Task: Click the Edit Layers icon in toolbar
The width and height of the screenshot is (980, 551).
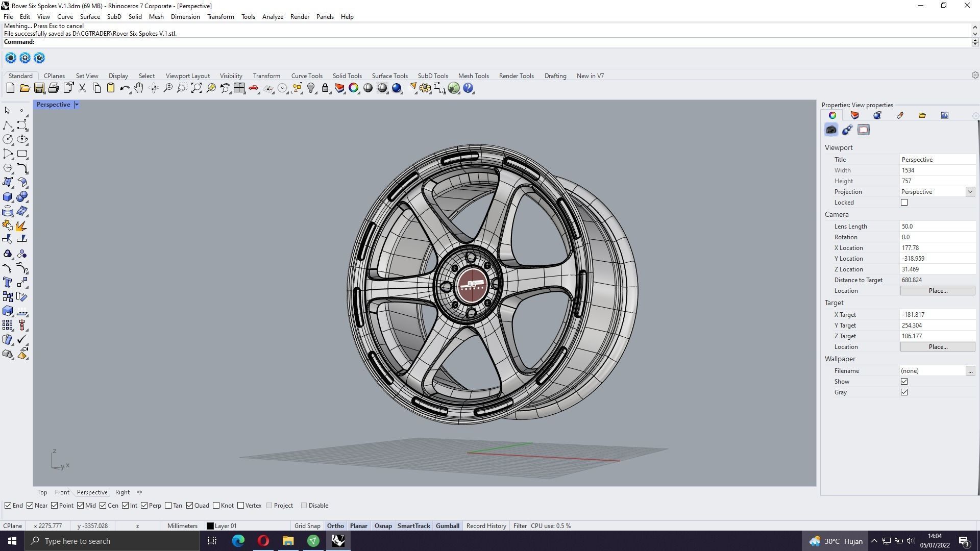Action: (339, 88)
